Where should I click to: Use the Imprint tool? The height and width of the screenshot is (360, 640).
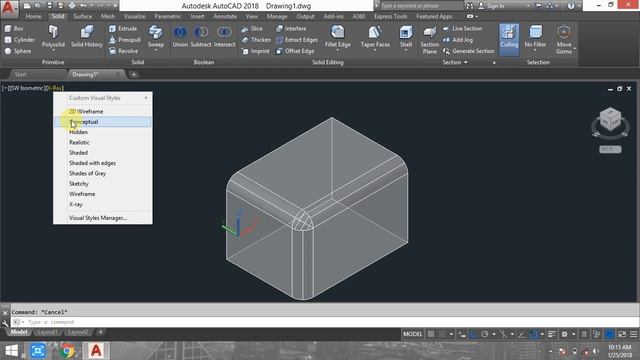click(x=255, y=51)
